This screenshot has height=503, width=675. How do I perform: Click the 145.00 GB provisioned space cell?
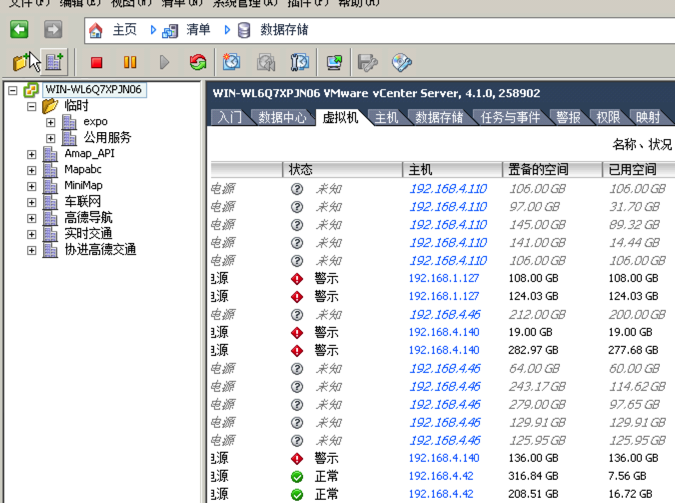(x=538, y=225)
